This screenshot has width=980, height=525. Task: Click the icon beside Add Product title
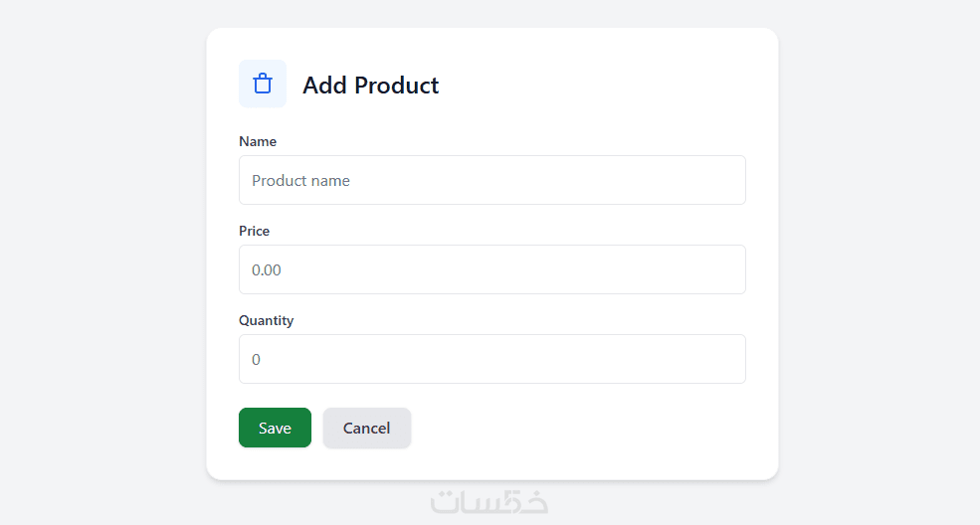tap(263, 84)
